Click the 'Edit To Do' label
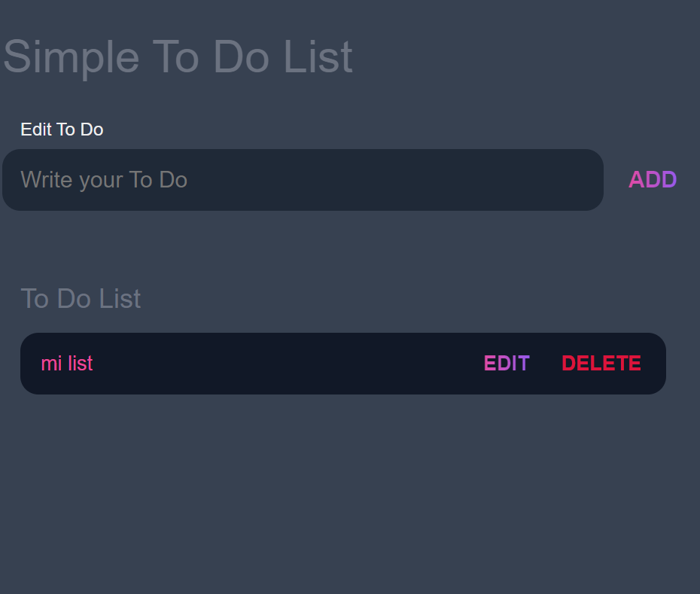Image resolution: width=700 pixels, height=594 pixels. coord(62,129)
